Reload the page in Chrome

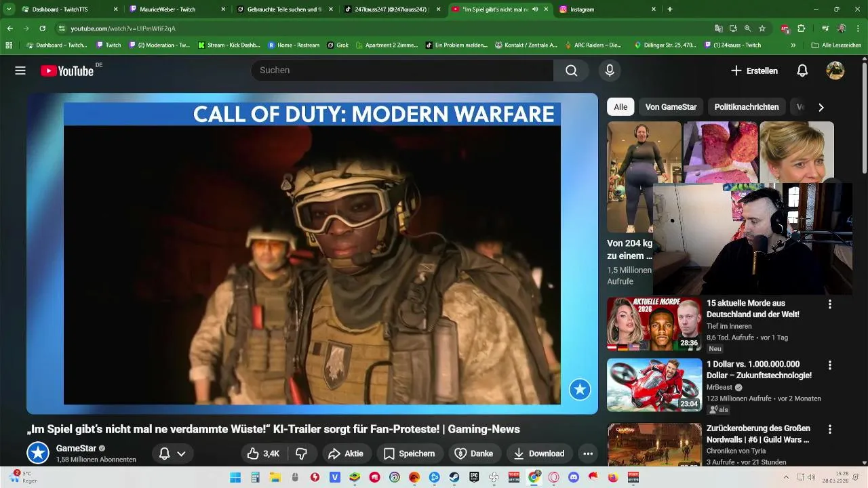(42, 28)
